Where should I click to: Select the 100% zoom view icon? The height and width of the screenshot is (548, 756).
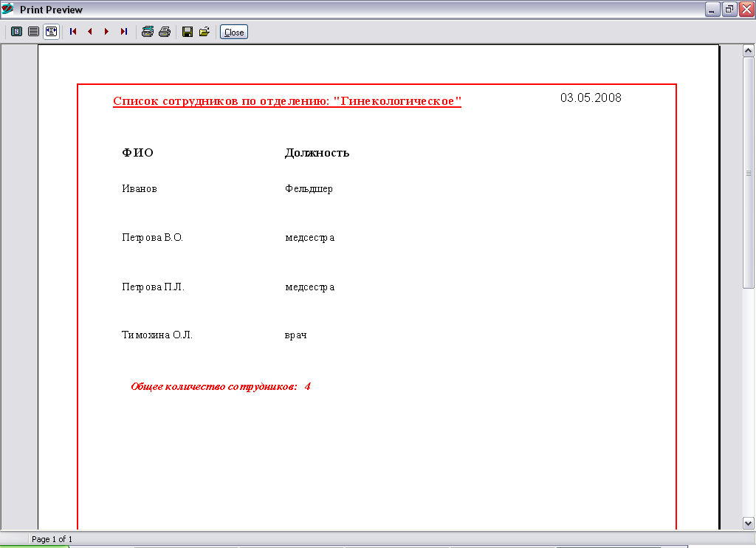[33, 32]
